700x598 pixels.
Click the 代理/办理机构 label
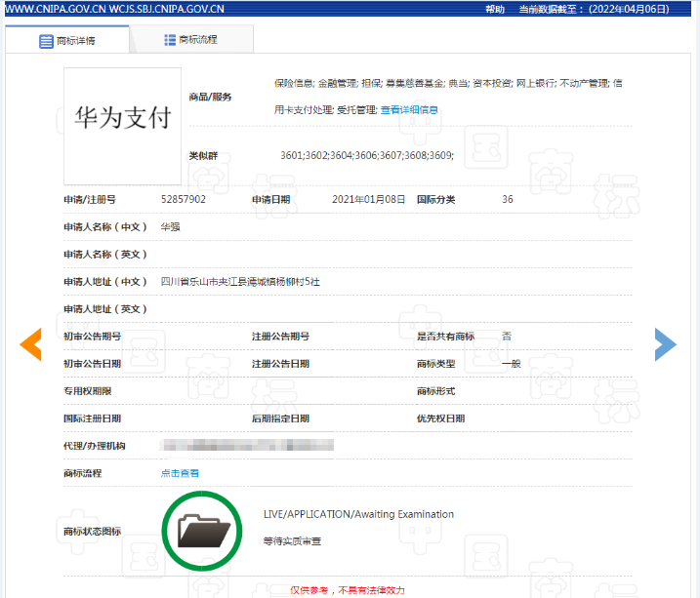point(94,446)
